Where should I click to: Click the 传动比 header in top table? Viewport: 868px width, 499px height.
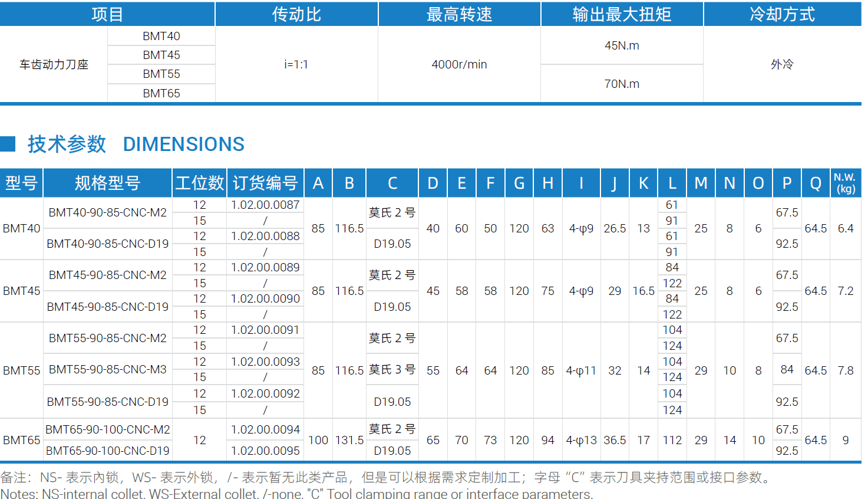[296, 14]
